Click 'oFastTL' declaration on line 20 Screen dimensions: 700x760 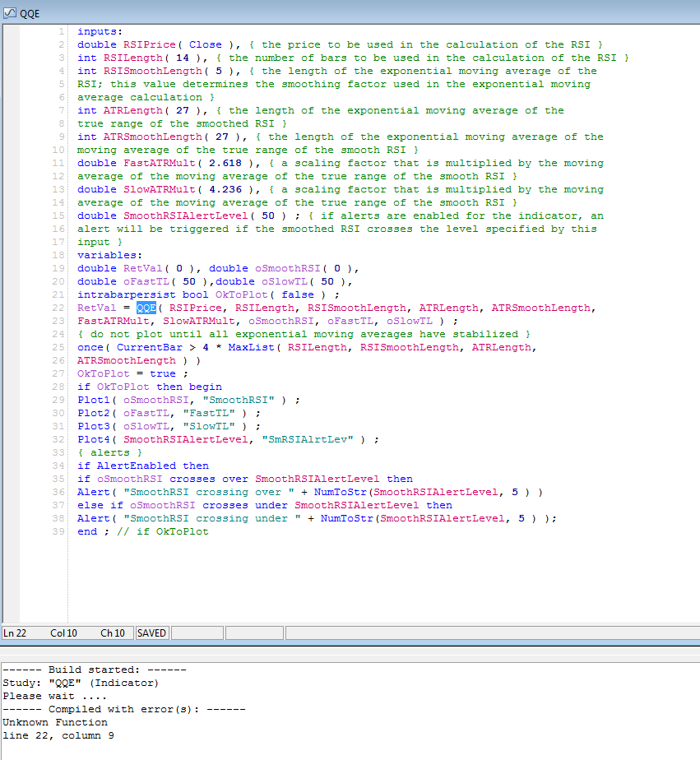(146, 281)
